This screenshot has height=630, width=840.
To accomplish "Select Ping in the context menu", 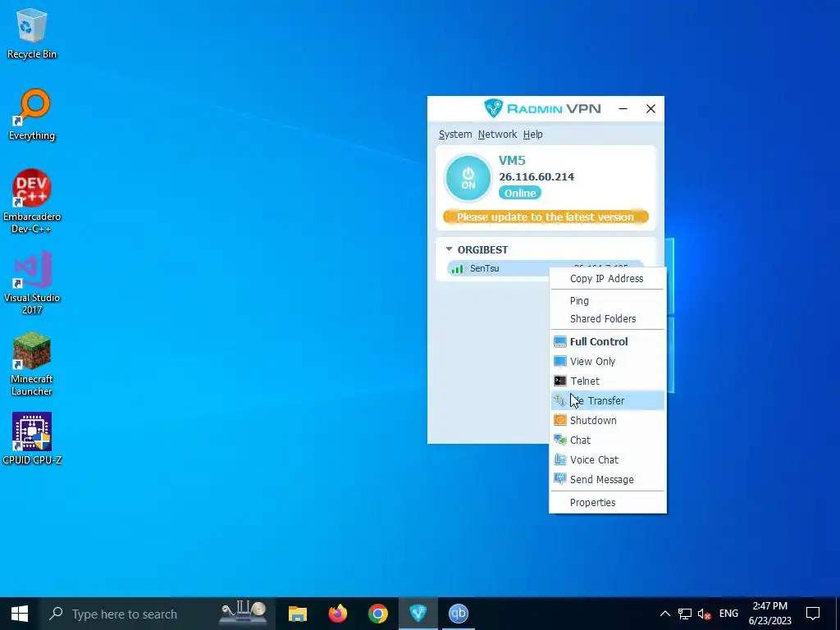I will pos(608,300).
